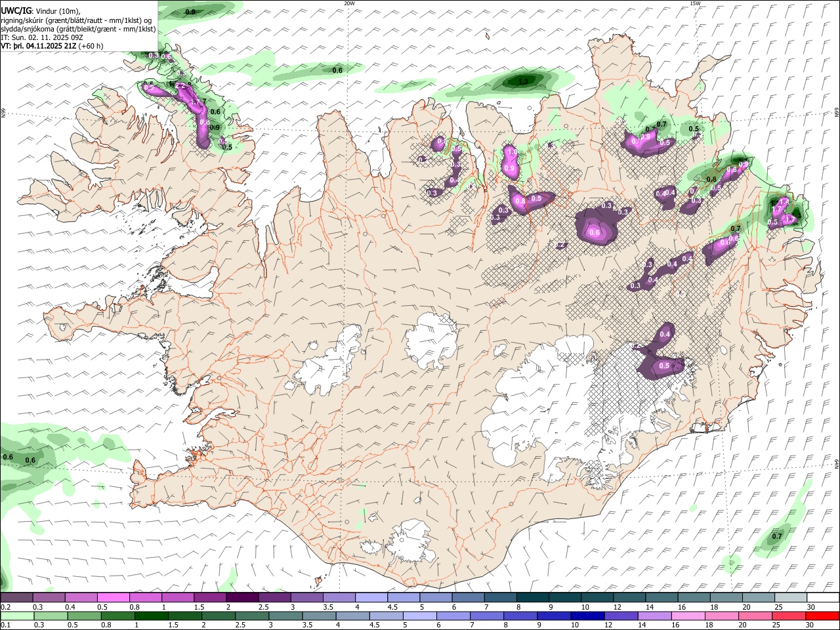Select the darkest purple 2 swatch in the upper legend row
The width and height of the screenshot is (840, 630).
pyautogui.click(x=241, y=598)
